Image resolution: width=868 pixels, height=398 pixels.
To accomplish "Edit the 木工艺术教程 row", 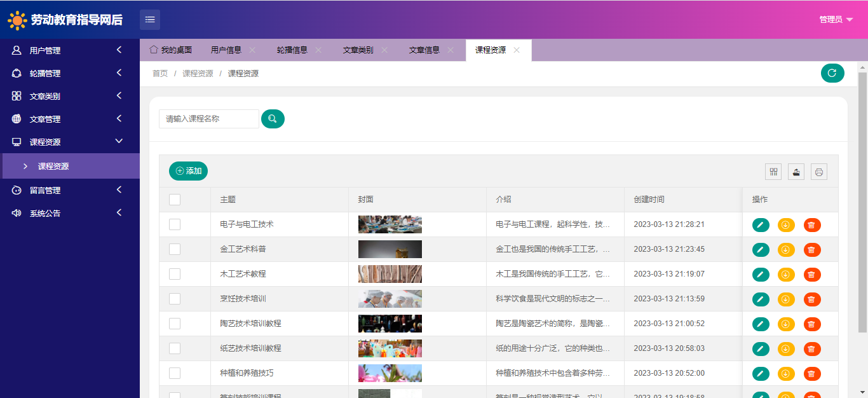I will pos(761,275).
